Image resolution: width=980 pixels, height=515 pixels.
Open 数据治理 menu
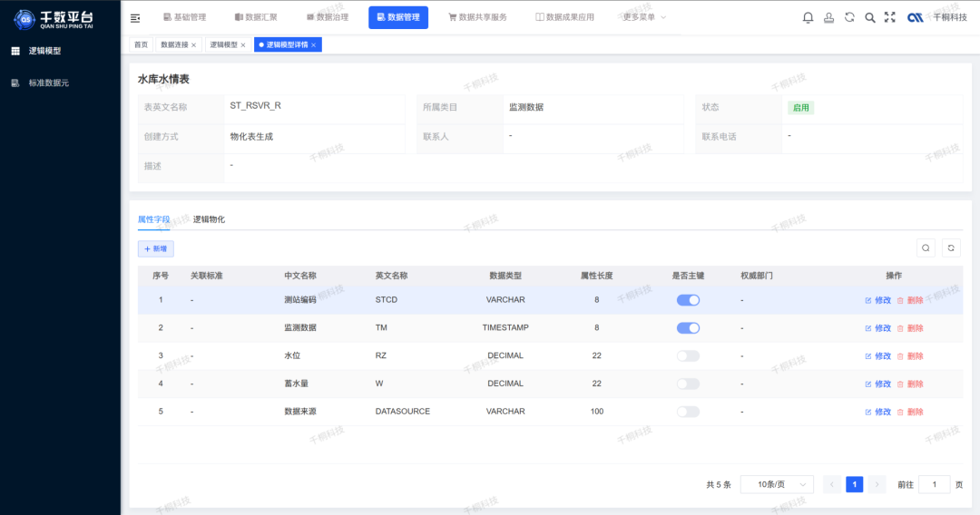(328, 17)
